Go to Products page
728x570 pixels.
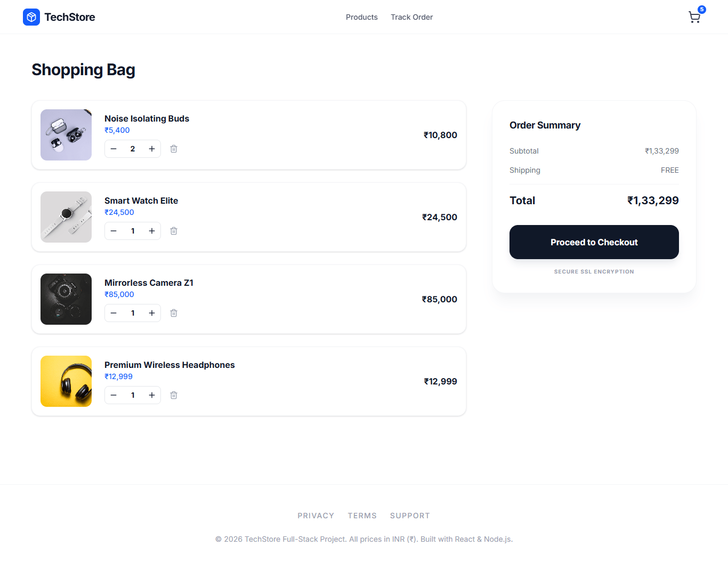[x=362, y=17]
